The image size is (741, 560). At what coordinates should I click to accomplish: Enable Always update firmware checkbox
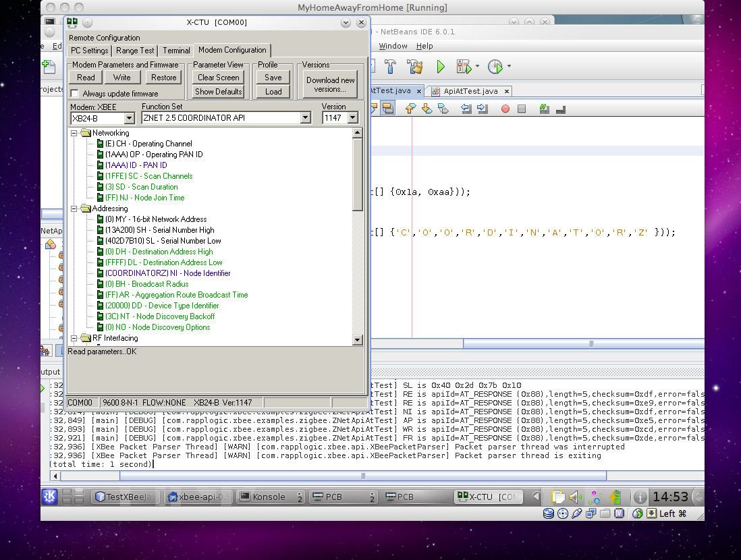click(x=75, y=94)
